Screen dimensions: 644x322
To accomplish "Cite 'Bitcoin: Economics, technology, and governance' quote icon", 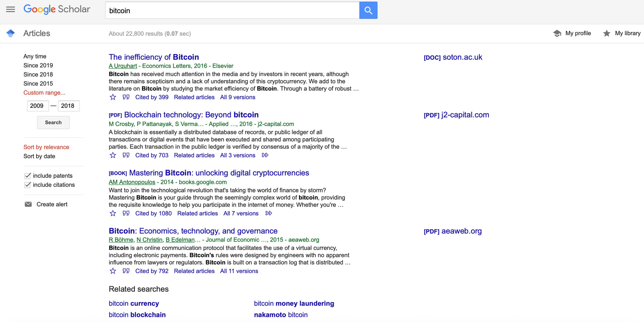I will coord(126,271).
